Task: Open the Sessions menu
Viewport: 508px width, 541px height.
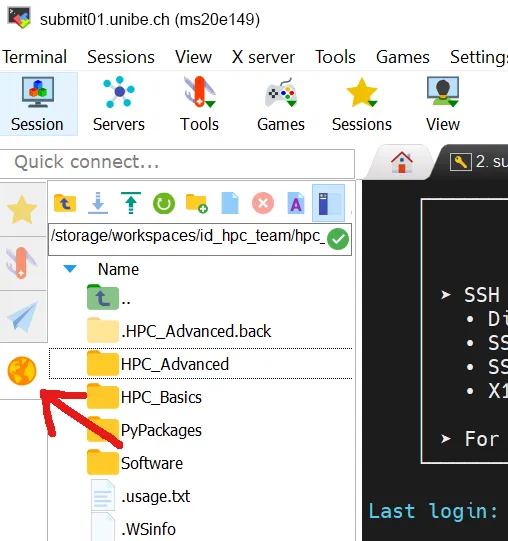Action: [121, 57]
